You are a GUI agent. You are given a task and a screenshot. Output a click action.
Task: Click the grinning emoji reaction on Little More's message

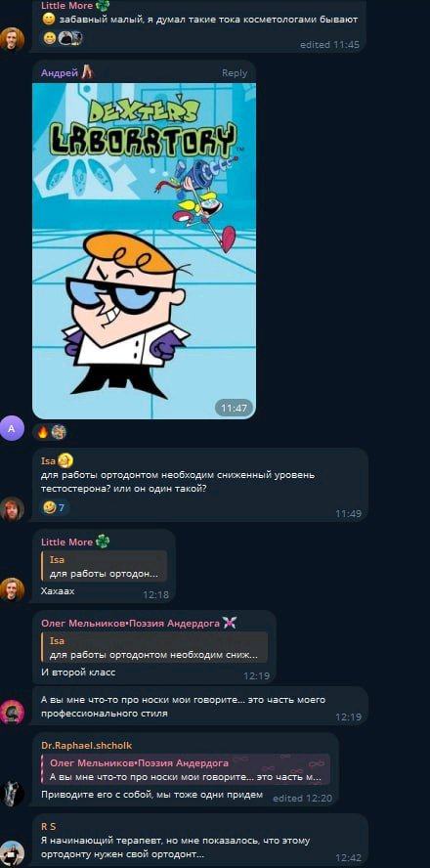[50, 38]
